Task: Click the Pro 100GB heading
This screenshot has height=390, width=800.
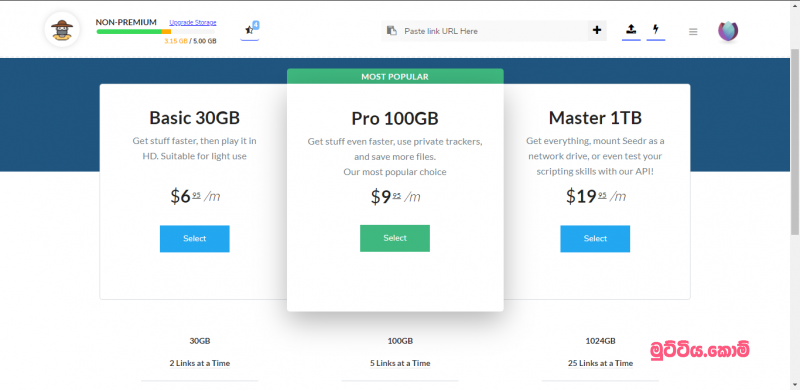Action: pyautogui.click(x=395, y=118)
